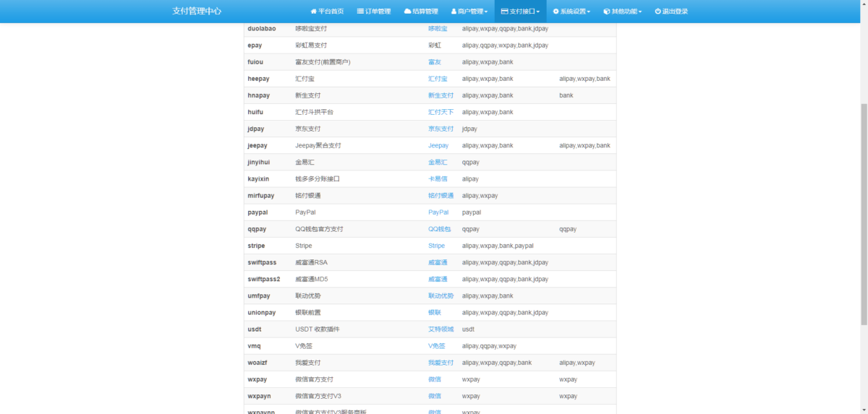Select the jdpay plugin name cell
The height and width of the screenshot is (414, 868).
coord(256,129)
